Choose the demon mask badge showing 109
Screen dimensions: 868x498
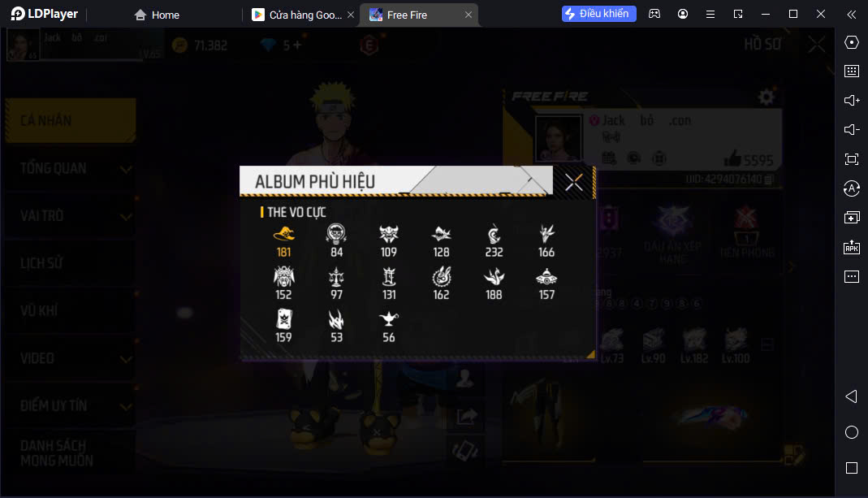pyautogui.click(x=389, y=241)
